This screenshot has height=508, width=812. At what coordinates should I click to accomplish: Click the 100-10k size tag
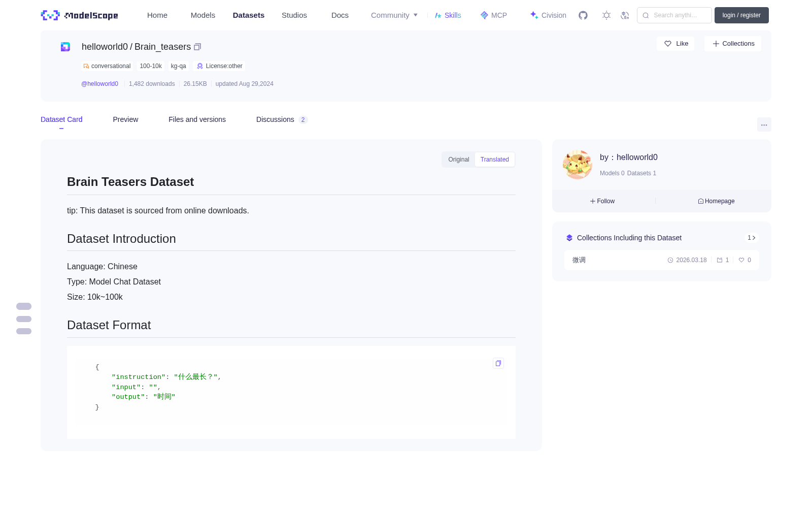click(151, 66)
